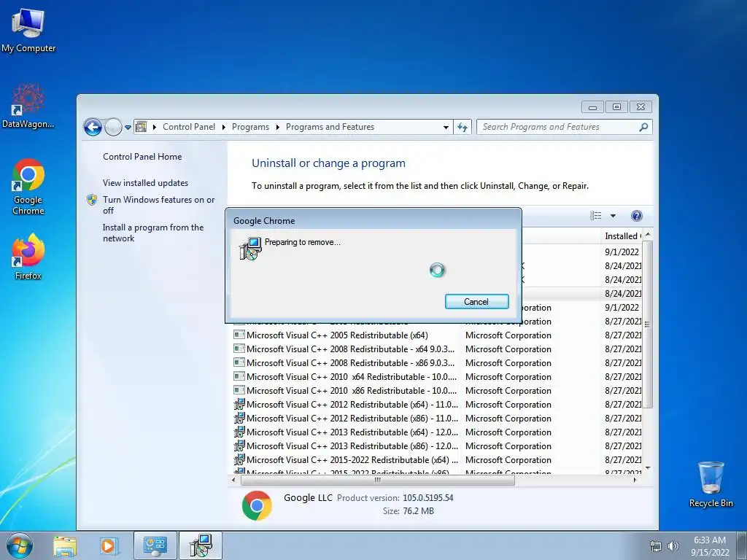
Task: Expand the view options dropdown arrow
Action: pyautogui.click(x=613, y=216)
